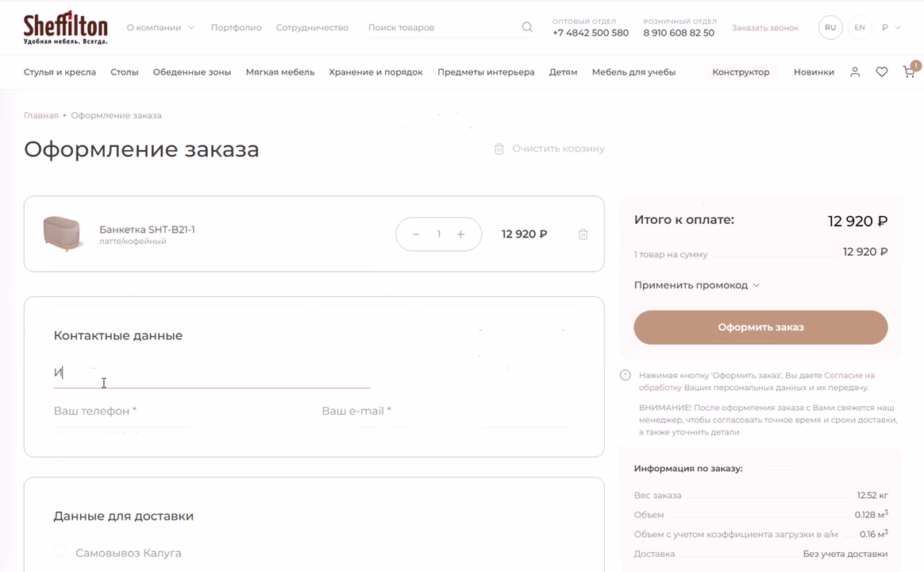Go to Стулья и кресла menu

pos(60,71)
